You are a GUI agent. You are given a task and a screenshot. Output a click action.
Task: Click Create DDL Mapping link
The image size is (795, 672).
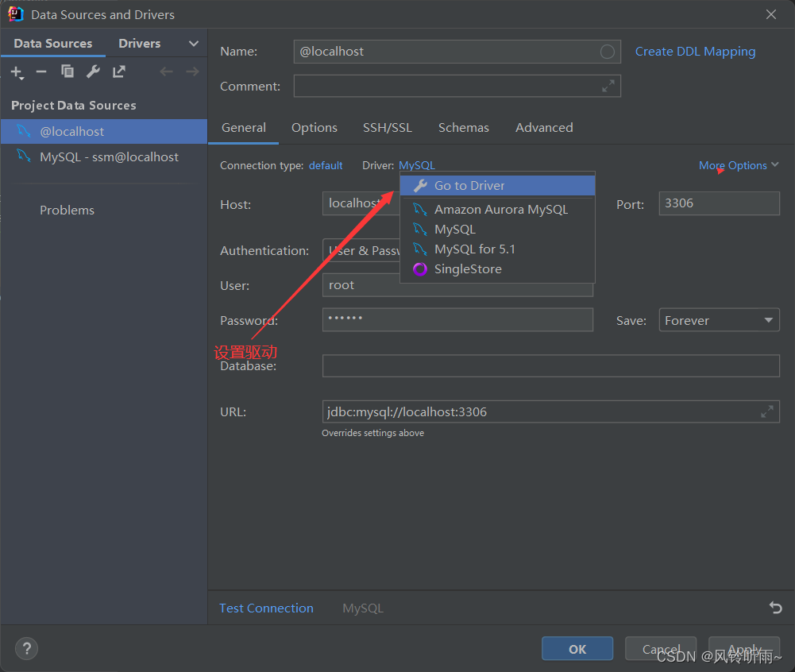tap(695, 52)
